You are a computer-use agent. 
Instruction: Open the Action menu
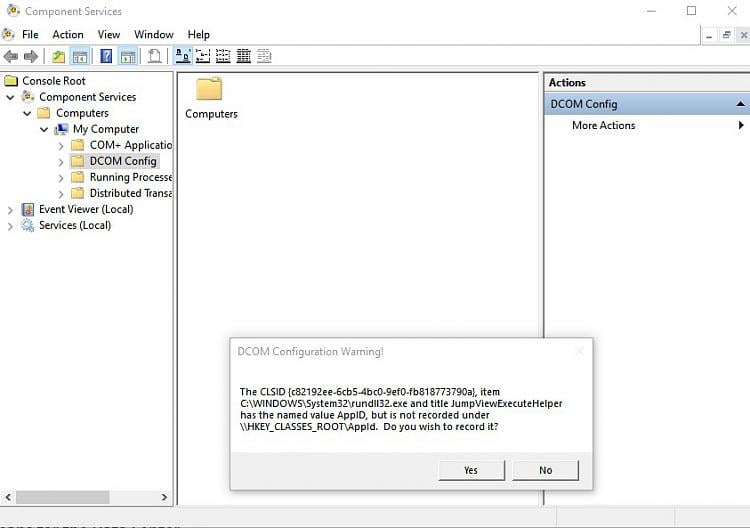coord(68,34)
